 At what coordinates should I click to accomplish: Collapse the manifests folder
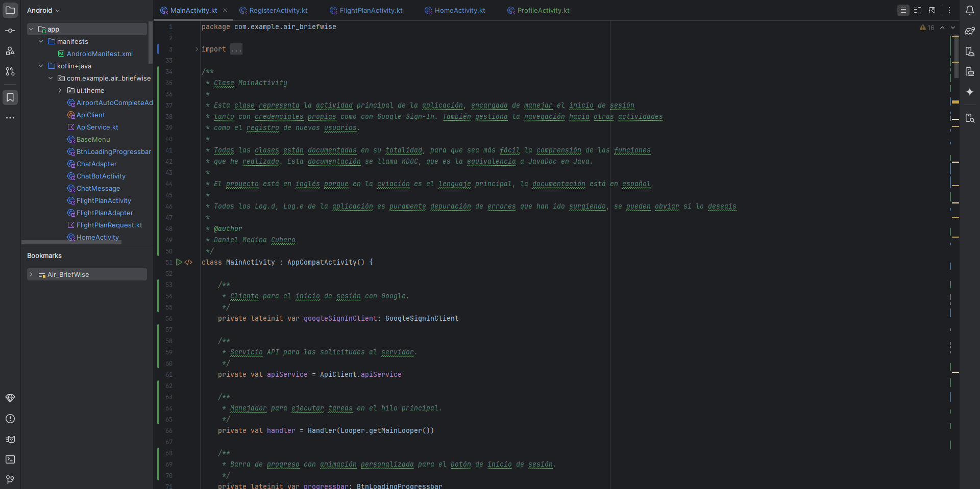(41, 41)
